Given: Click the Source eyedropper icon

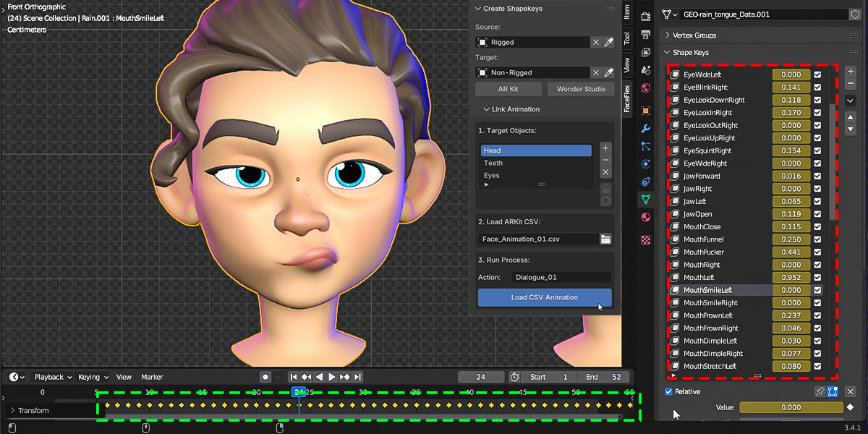Looking at the screenshot, I should click(609, 42).
